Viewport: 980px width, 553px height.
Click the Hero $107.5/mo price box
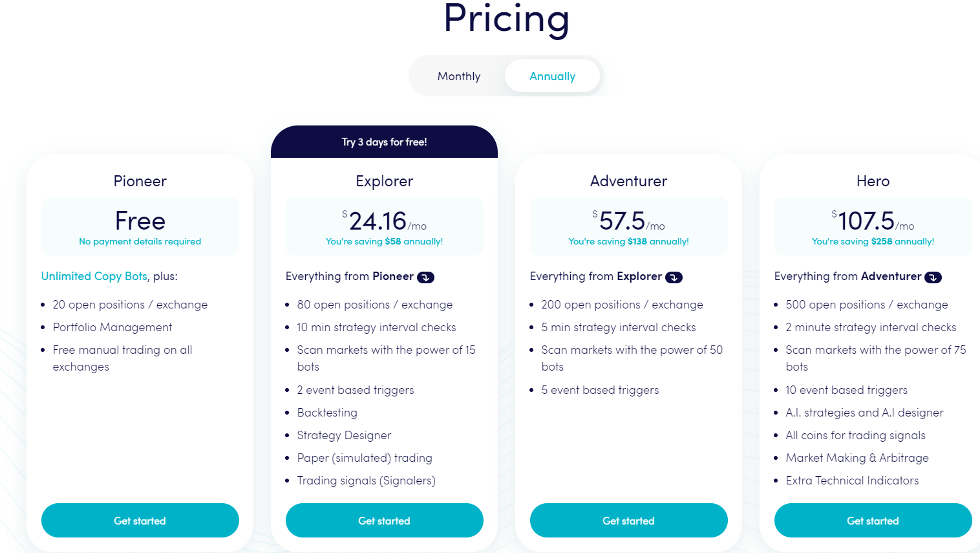coord(873,226)
